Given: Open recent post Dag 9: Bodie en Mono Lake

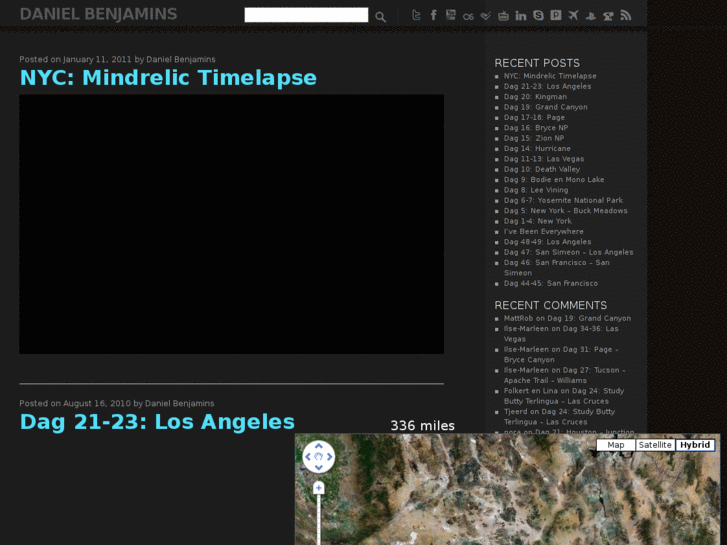Looking at the screenshot, I should coord(554,180).
